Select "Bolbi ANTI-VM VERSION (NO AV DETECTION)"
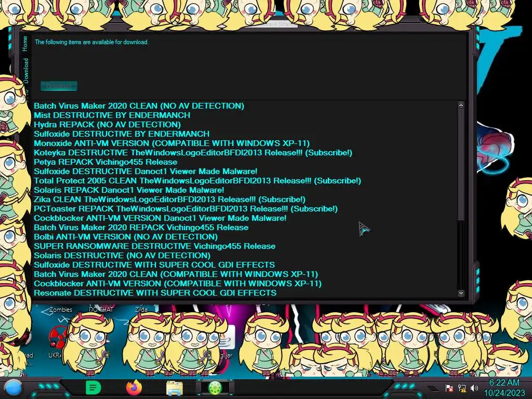This screenshot has height=399, width=532. click(x=126, y=237)
